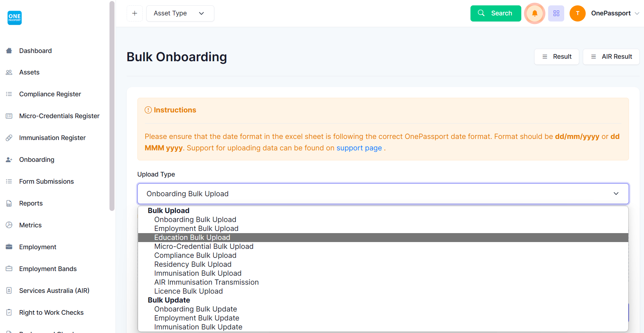Click the OnePassport logo

14,18
